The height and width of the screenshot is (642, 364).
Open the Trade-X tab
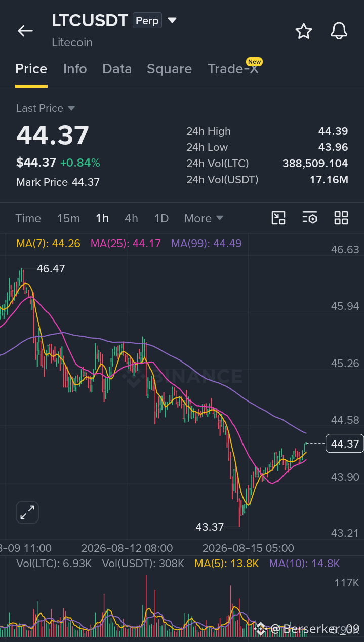point(233,69)
